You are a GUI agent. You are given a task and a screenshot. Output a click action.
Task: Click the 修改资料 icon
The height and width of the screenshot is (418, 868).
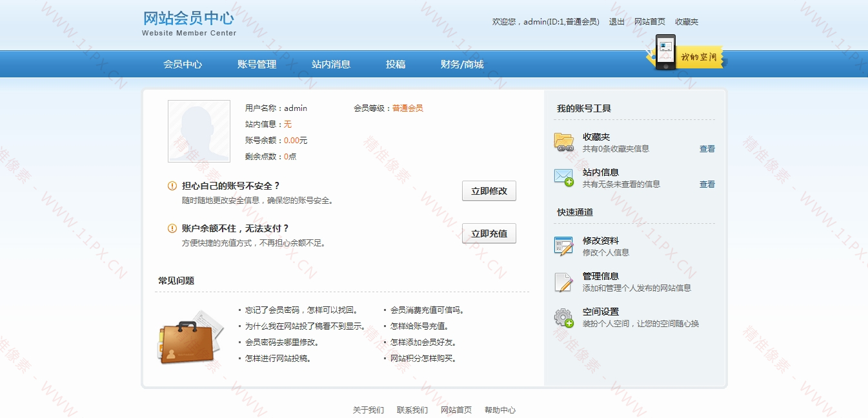[x=564, y=246]
